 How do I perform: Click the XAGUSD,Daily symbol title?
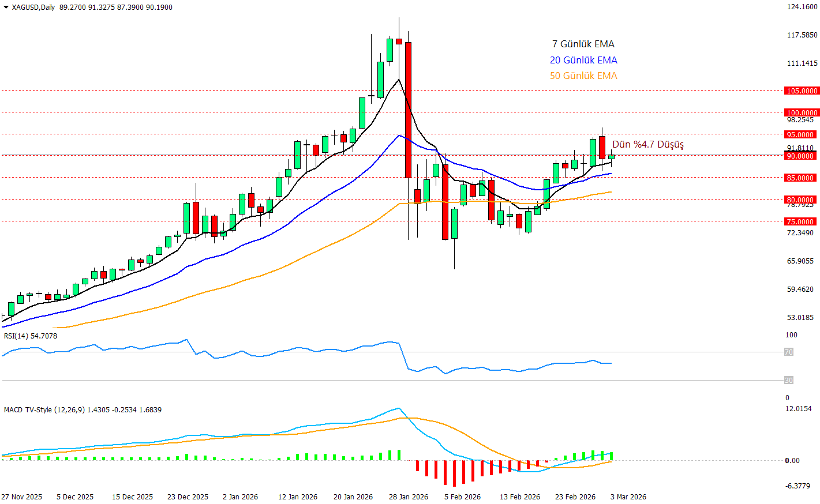(33, 7)
